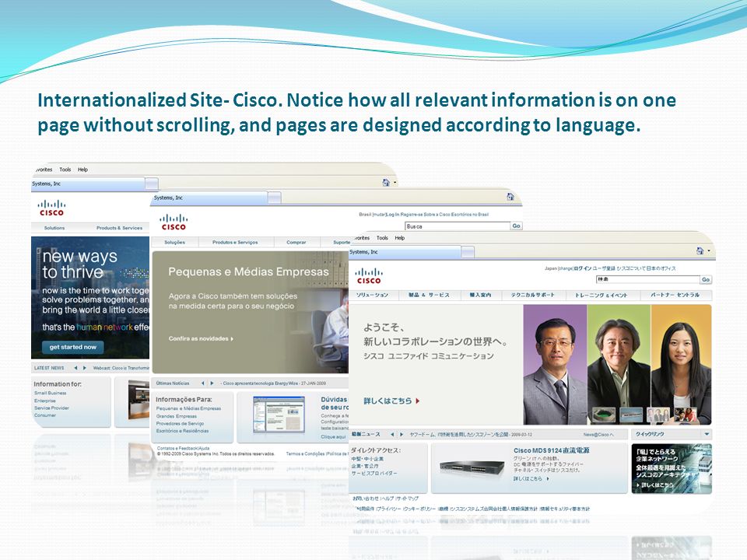747x560 pixels.
Task: Select the stadium thumbnail on the Japanese banner
Action: [604, 415]
